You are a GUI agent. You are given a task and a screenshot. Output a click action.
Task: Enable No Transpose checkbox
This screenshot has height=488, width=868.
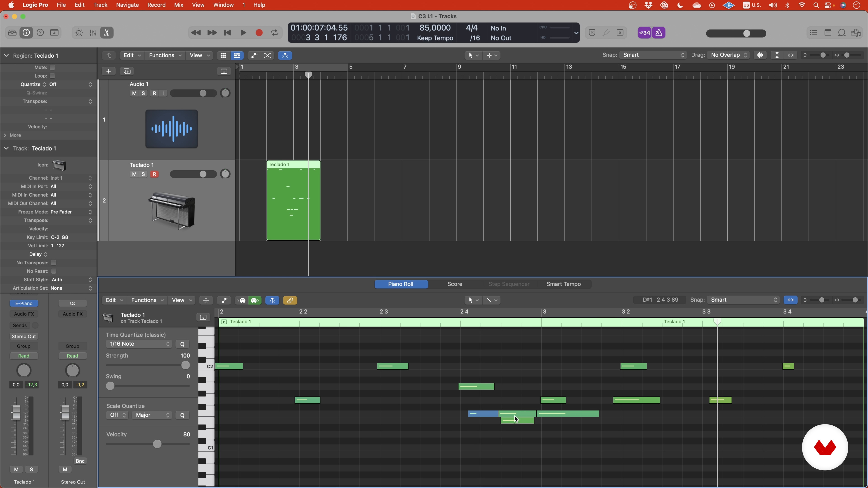(x=54, y=263)
